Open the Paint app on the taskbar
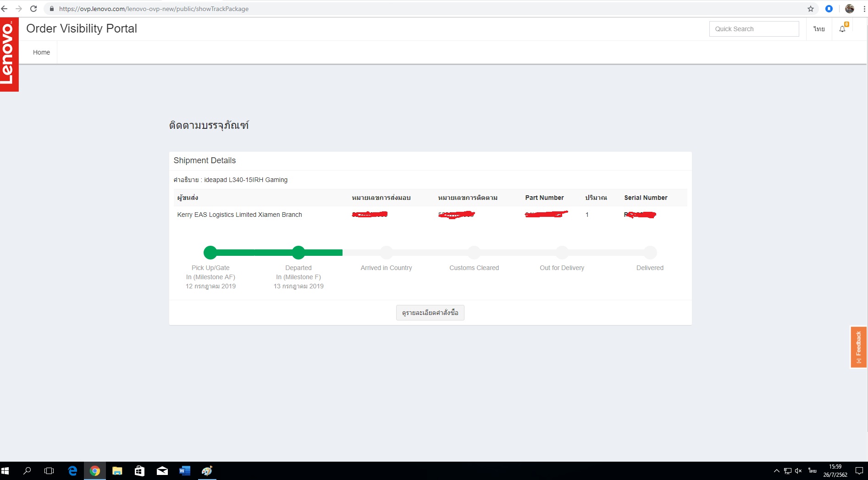The height and width of the screenshot is (480, 868). [x=207, y=471]
